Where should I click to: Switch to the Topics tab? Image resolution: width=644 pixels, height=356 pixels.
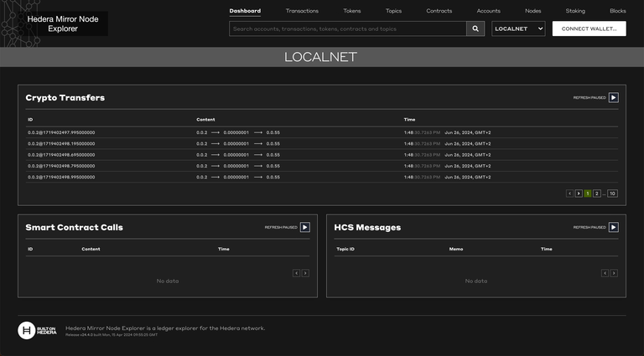point(393,11)
